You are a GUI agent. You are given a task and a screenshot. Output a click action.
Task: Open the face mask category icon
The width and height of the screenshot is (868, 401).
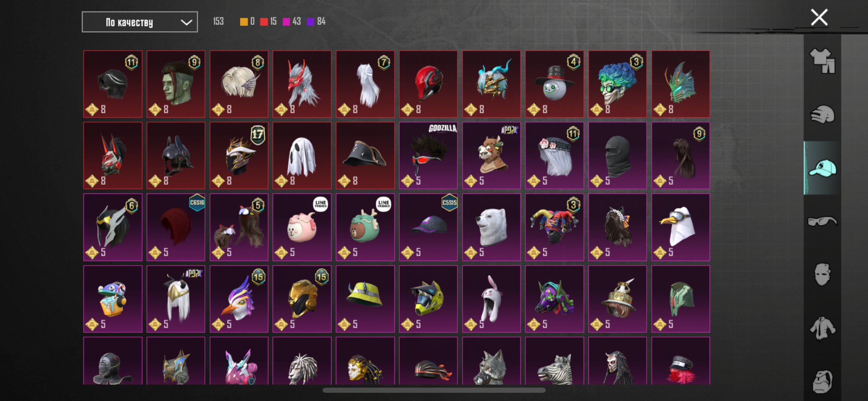tap(822, 274)
